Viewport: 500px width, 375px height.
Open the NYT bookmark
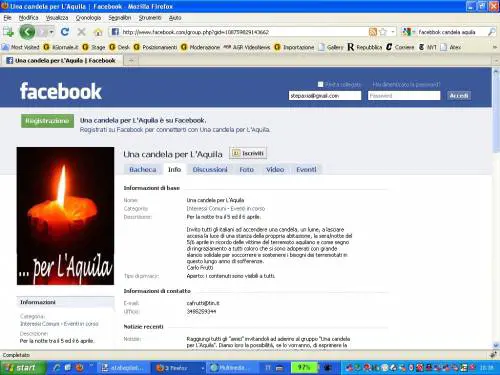(x=427, y=47)
